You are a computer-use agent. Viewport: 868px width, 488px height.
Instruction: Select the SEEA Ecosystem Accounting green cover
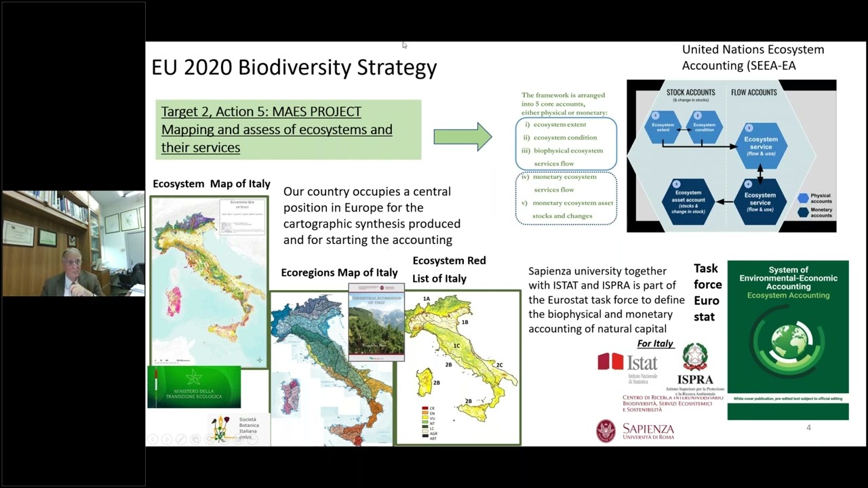(788, 340)
